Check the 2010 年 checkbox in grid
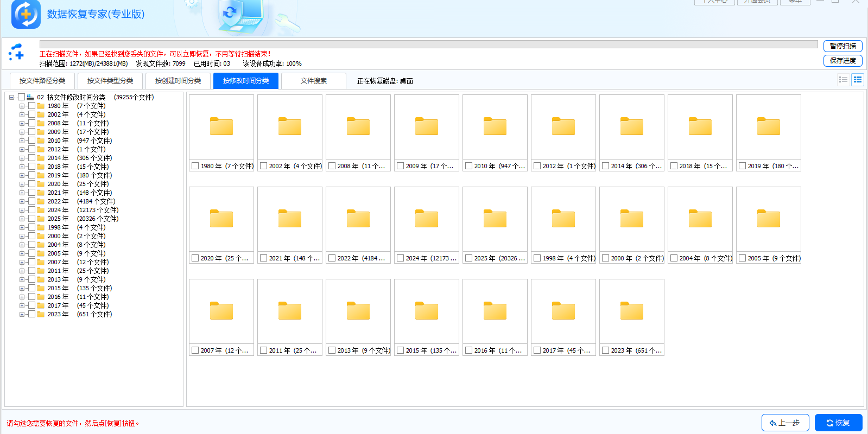 pyautogui.click(x=468, y=166)
